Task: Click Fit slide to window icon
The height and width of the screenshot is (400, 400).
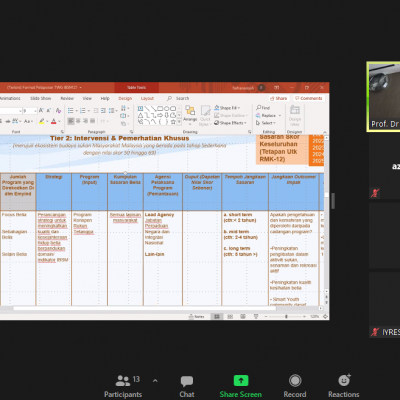Action: coord(325,316)
